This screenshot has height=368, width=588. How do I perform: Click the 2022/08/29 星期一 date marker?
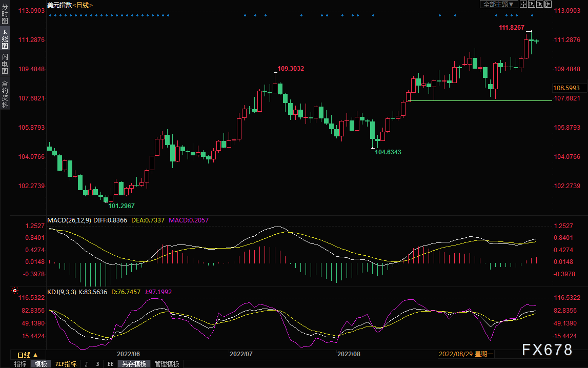pos(466,354)
